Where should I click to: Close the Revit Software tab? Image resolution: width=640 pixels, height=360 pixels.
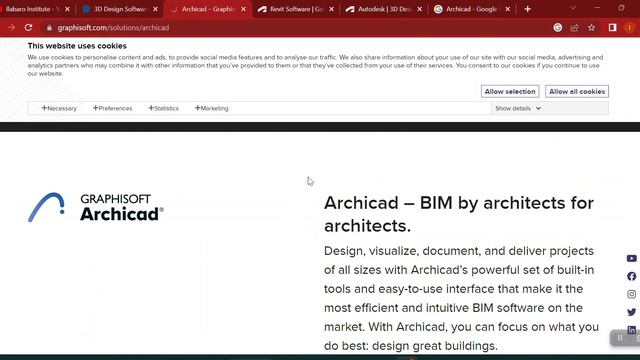pos(331,9)
